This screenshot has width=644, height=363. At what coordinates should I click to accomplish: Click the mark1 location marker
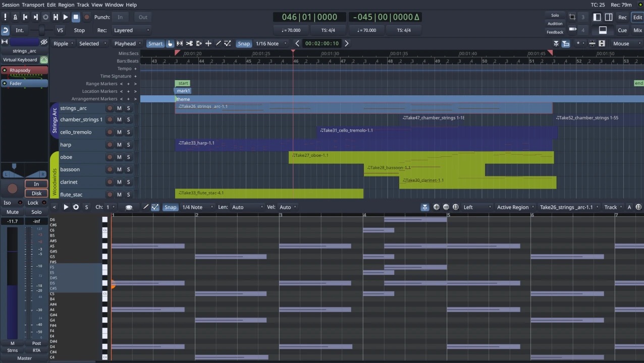[183, 91]
